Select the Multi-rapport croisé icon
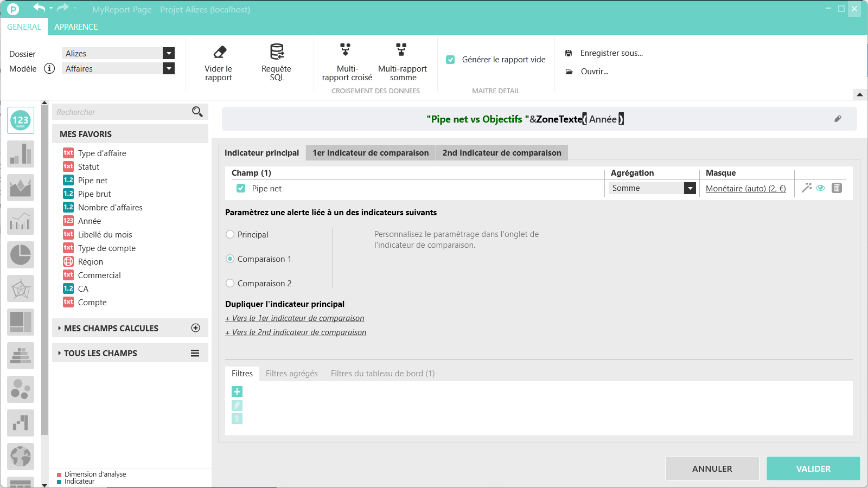Image resolution: width=868 pixels, height=488 pixels. pyautogui.click(x=346, y=50)
